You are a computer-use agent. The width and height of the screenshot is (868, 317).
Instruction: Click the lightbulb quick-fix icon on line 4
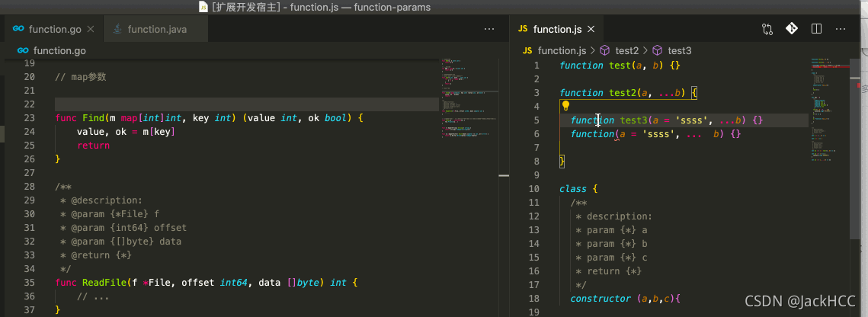[565, 105]
